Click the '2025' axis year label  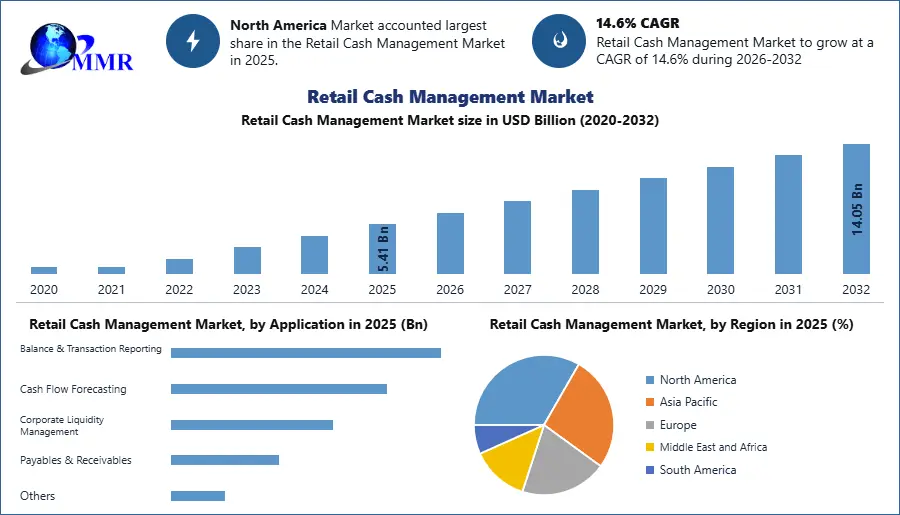coord(382,290)
